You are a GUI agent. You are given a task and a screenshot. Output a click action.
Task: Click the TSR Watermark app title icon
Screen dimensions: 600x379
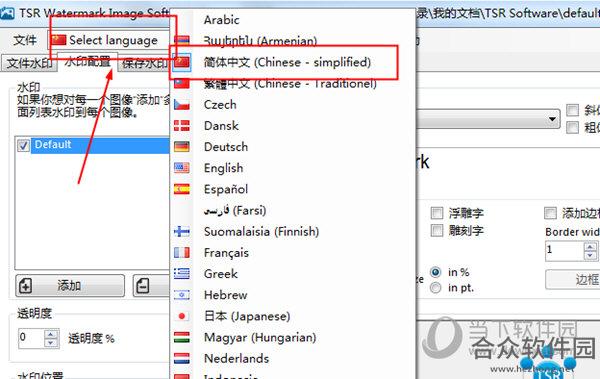(x=7, y=13)
